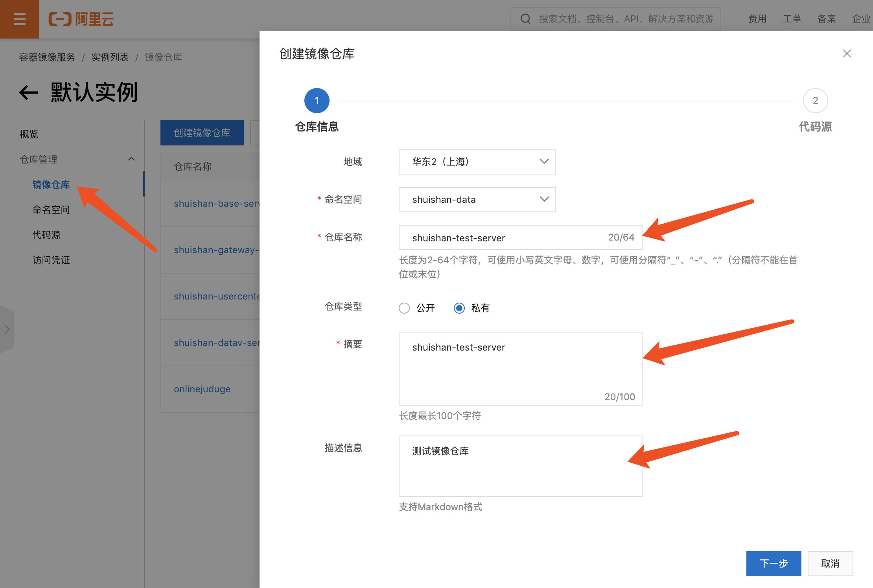Open onlinejuduge repository link

(202, 389)
